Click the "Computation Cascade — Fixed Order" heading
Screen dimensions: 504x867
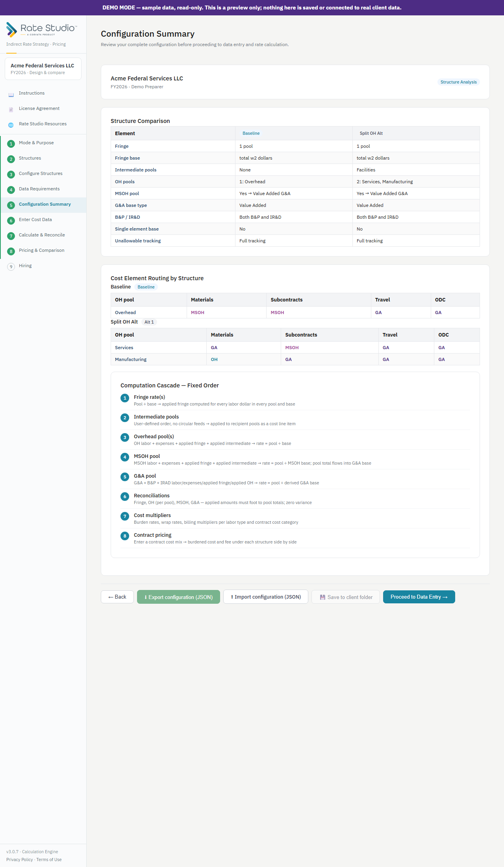170,385
